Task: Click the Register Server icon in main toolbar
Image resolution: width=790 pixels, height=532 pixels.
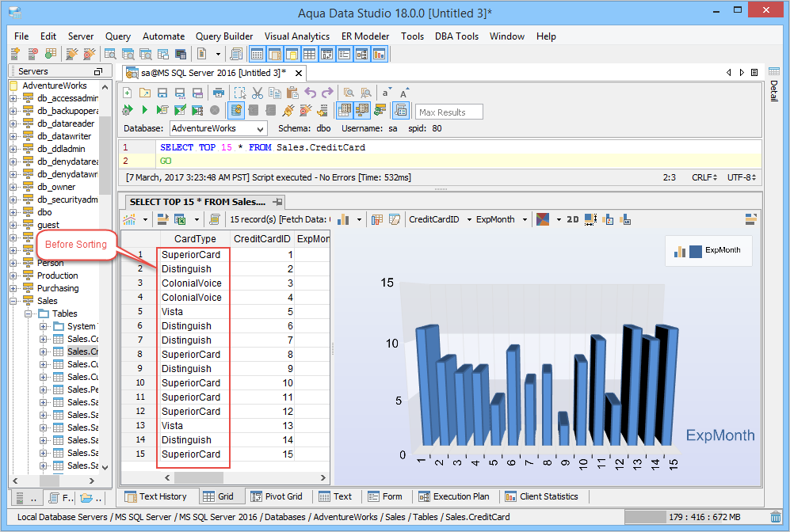Action: [16, 53]
